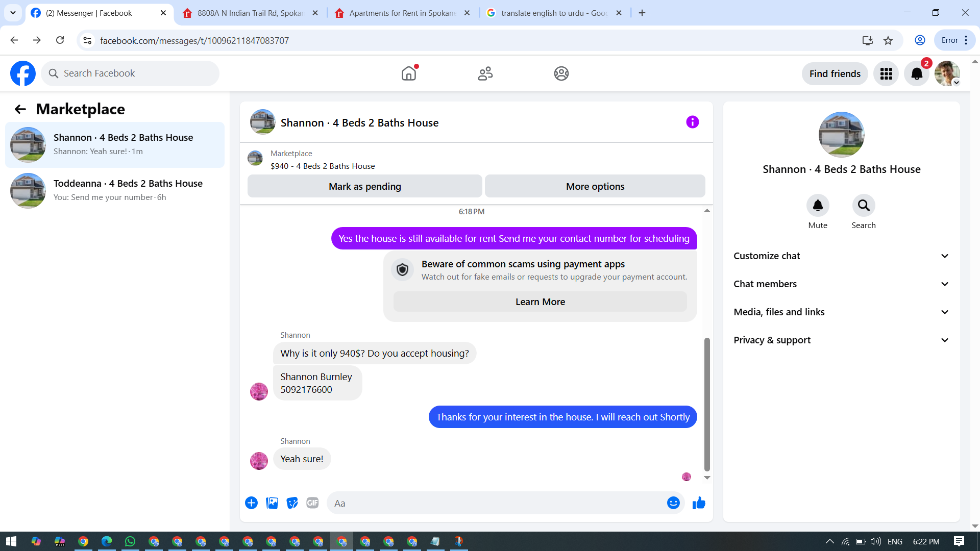This screenshot has width=980, height=551.
Task: Click Shannon's avatar beside Yeah sure!
Action: point(259,461)
